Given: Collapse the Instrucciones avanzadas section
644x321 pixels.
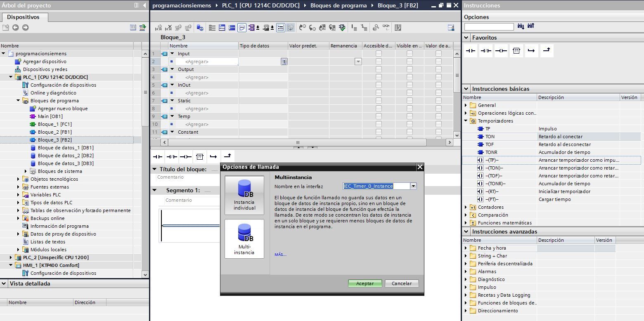Looking at the screenshot, I should [x=466, y=231].
